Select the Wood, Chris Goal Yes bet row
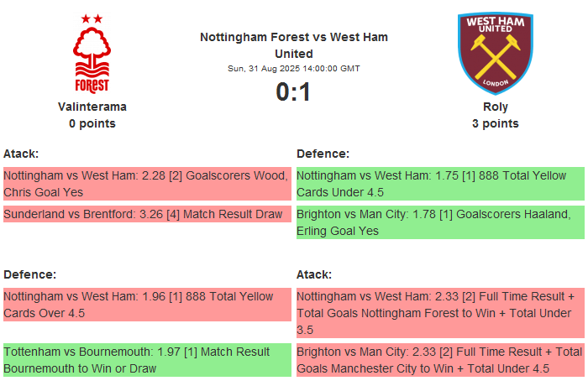The width and height of the screenshot is (588, 386). tap(146, 184)
